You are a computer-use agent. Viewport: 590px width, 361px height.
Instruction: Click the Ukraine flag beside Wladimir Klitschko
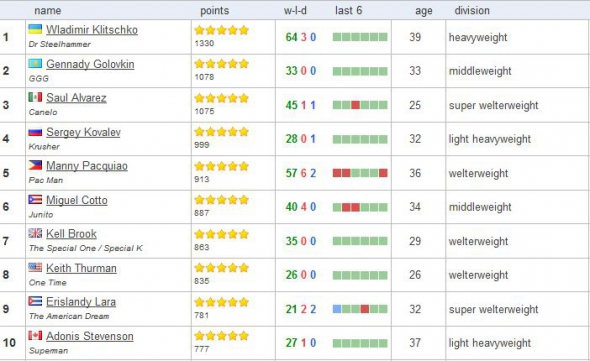click(x=35, y=29)
